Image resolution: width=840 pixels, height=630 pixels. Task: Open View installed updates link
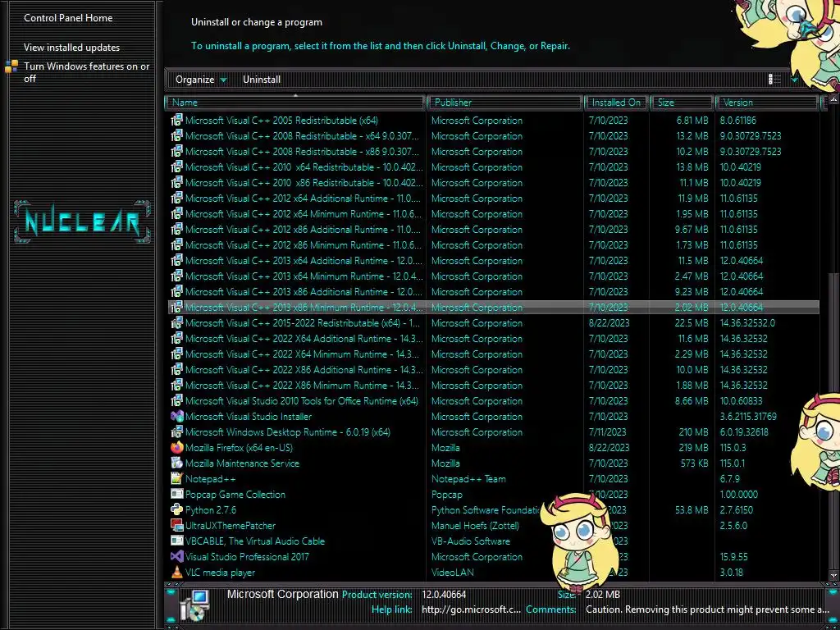(x=72, y=47)
